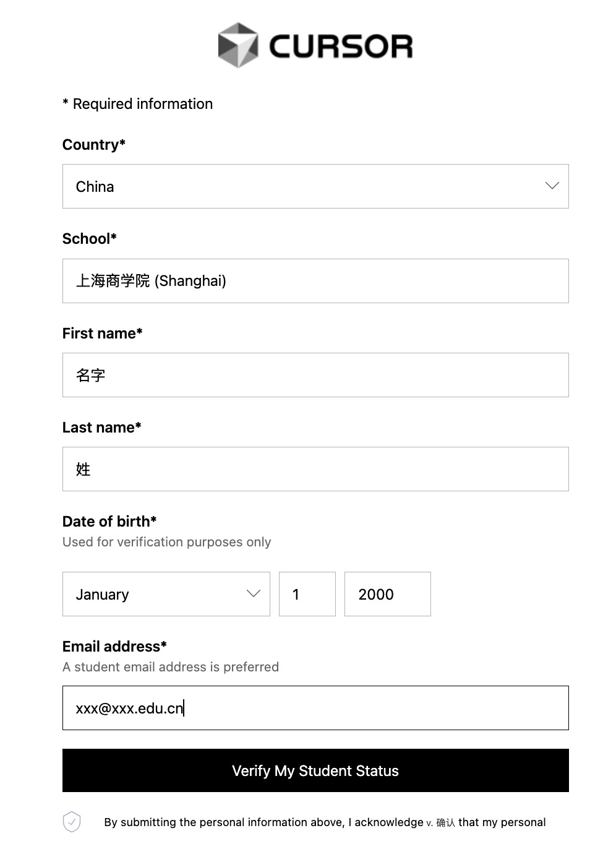Click the shield checkmark icon
This screenshot has width=616, height=849.
pyautogui.click(x=72, y=822)
